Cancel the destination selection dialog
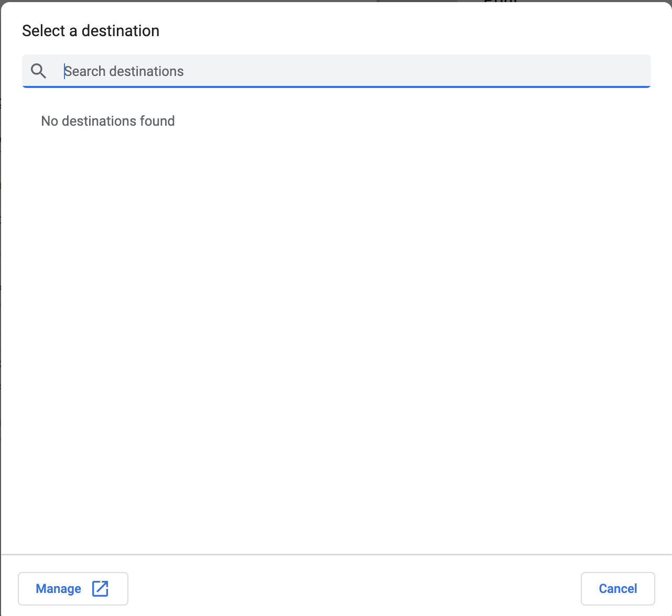 coord(617,589)
